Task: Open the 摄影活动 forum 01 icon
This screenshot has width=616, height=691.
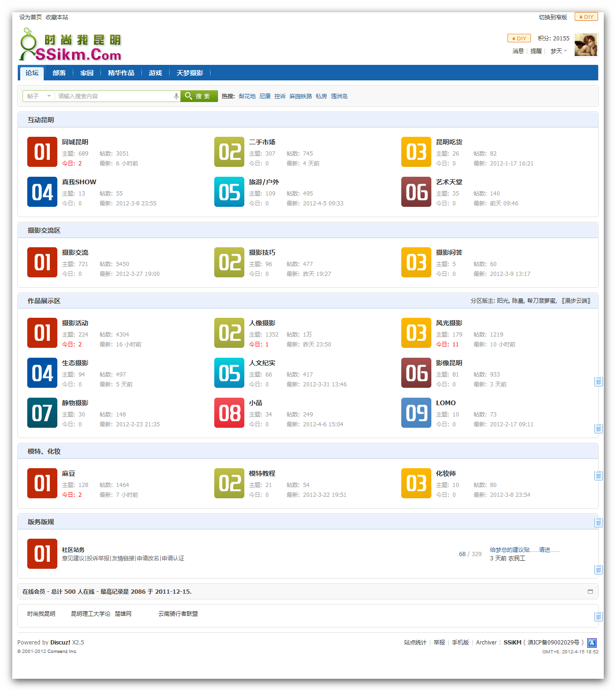Action: 42,333
